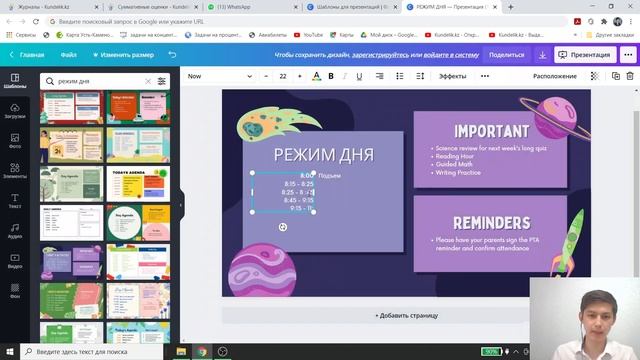The image size is (640, 360).
Task: Click the rotate handle below the text box
Action: [282, 227]
